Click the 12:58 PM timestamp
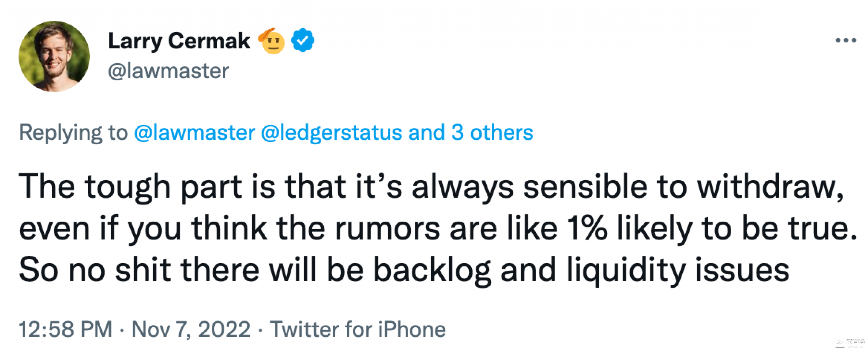The height and width of the screenshot is (351, 868). point(66,329)
